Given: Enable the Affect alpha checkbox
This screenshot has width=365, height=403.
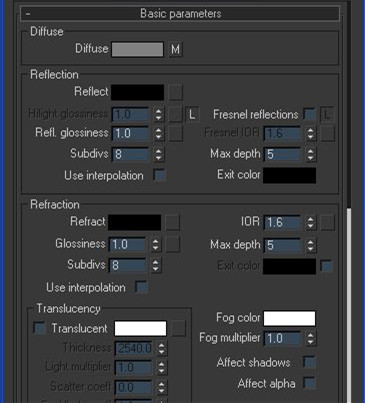Looking at the screenshot, I should pos(309,384).
